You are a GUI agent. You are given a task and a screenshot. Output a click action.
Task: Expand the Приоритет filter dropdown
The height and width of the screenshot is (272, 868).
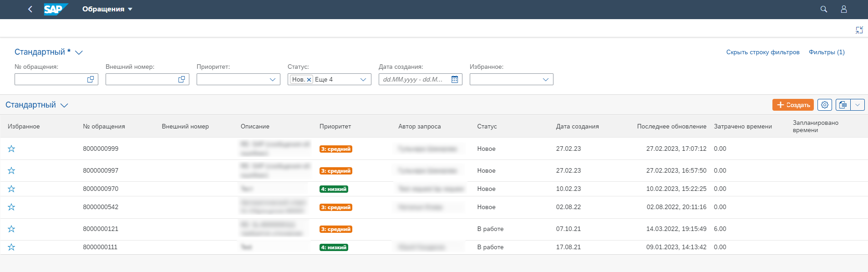[272, 79]
